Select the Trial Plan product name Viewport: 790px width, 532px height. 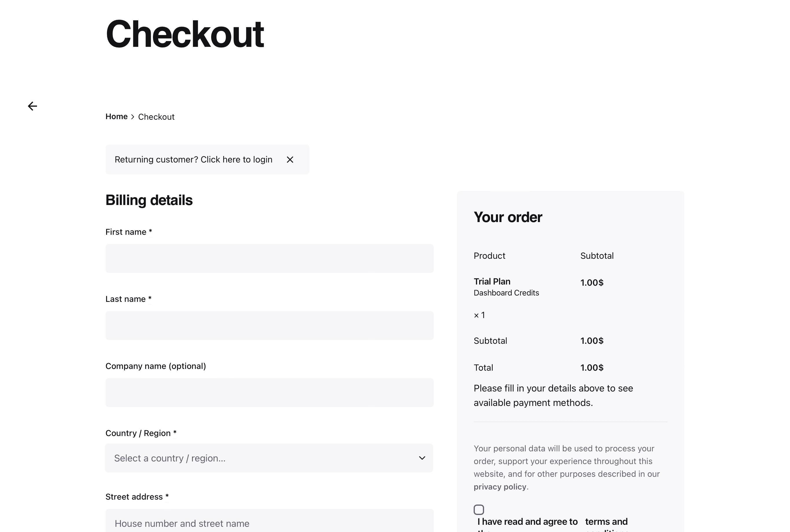pyautogui.click(x=492, y=281)
